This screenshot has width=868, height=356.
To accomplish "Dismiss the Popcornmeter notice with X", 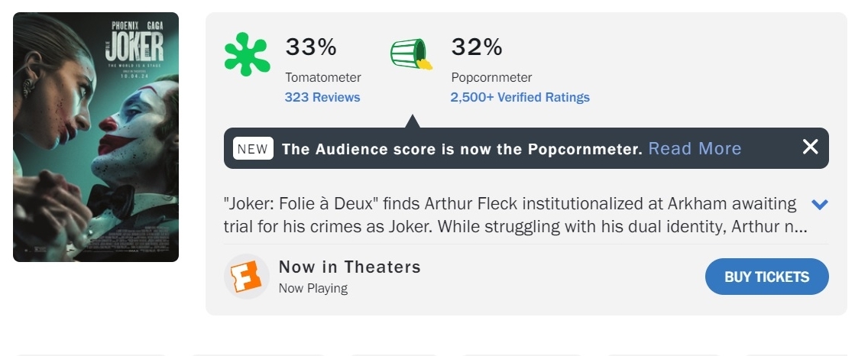I will click(x=810, y=147).
